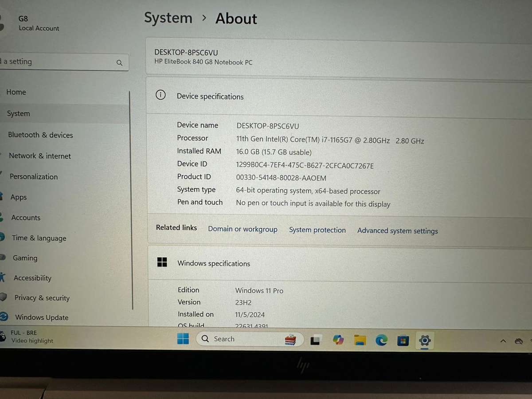
Task: Launch Microsoft Edge from the taskbar
Action: tap(381, 340)
